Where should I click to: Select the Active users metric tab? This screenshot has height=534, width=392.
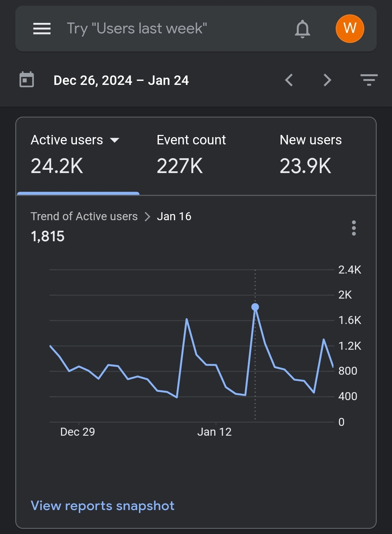67,154
